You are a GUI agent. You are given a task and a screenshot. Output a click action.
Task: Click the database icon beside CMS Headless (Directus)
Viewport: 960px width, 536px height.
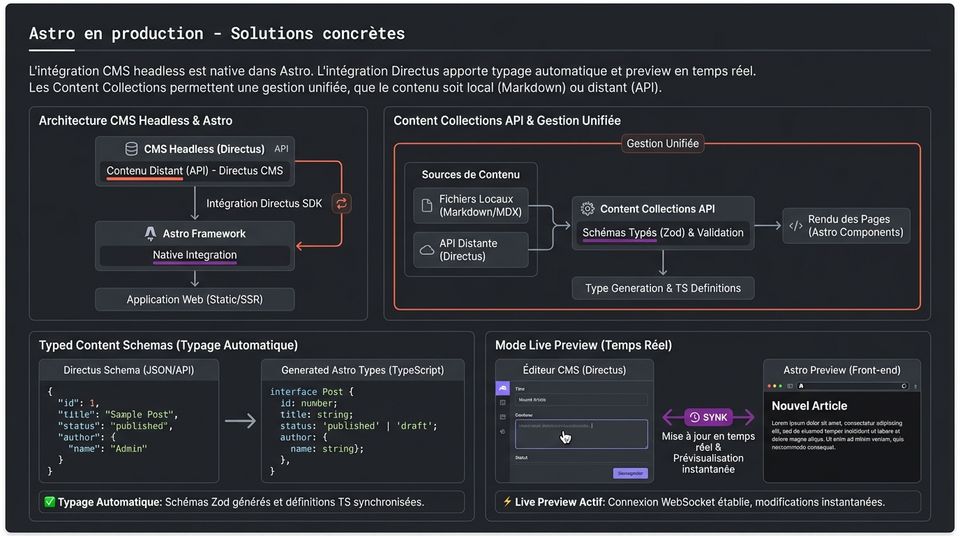pos(131,149)
